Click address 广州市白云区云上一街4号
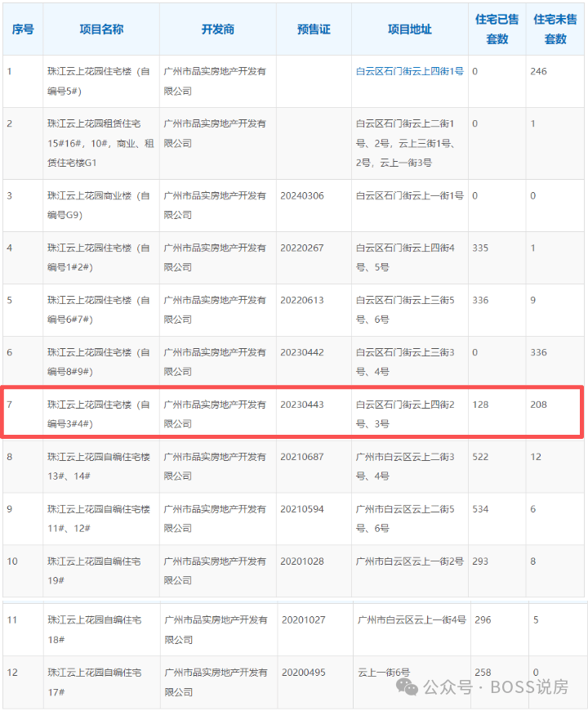588x711 pixels. click(x=412, y=619)
